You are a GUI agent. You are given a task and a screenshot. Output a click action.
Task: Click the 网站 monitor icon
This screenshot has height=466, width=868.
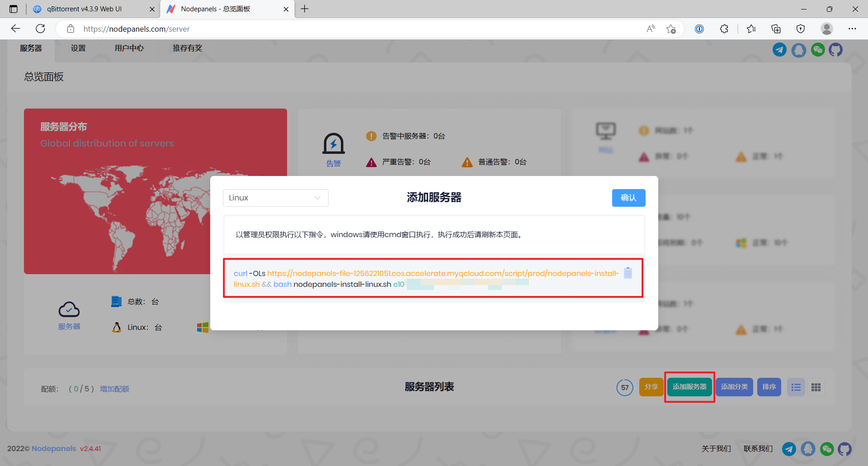click(606, 132)
